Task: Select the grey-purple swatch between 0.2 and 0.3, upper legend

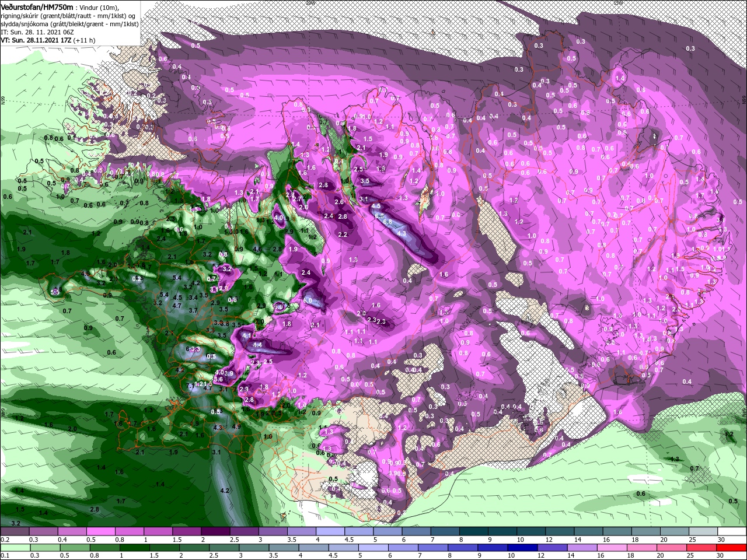Action: (14, 532)
